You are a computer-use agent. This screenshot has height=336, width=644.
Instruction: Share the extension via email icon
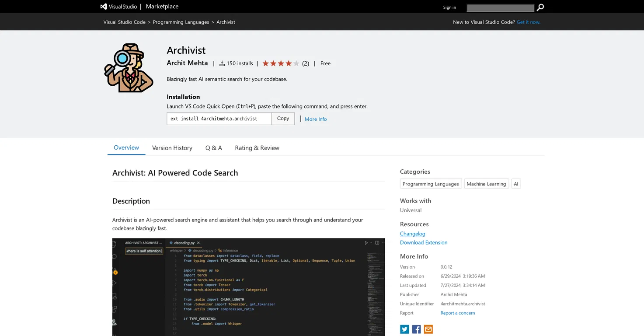pos(428,329)
